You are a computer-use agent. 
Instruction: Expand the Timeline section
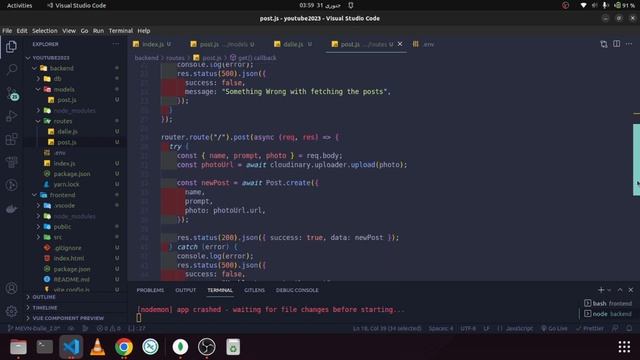coord(45,308)
